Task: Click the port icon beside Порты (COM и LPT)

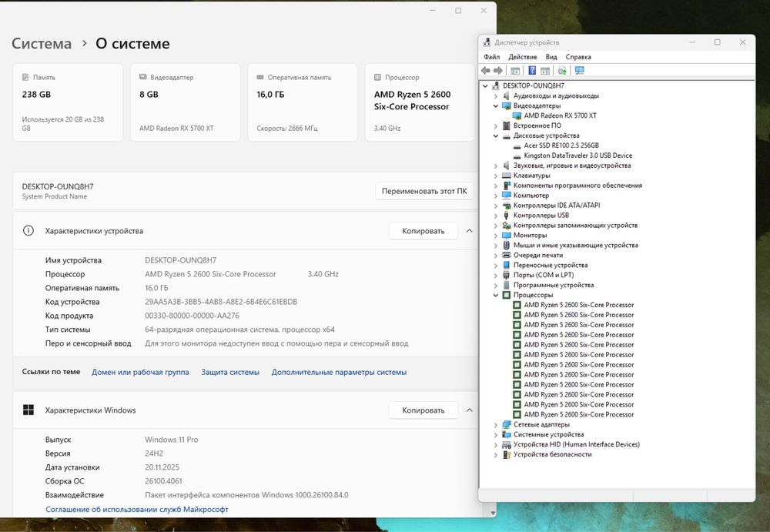Action: [507, 275]
